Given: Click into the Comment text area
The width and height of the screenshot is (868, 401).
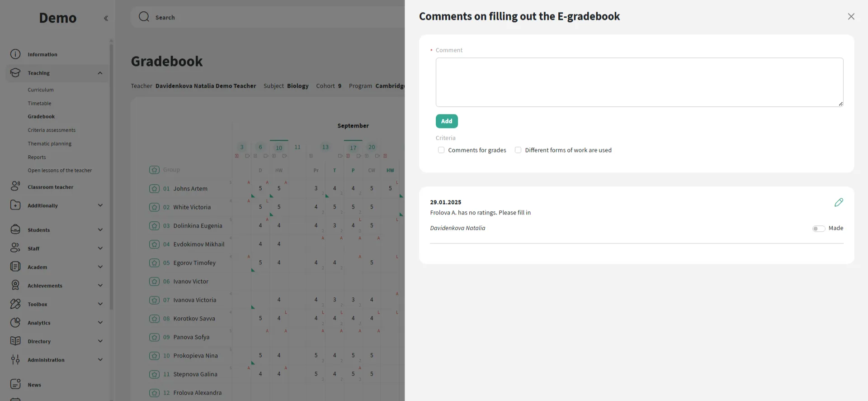Looking at the screenshot, I should [639, 82].
